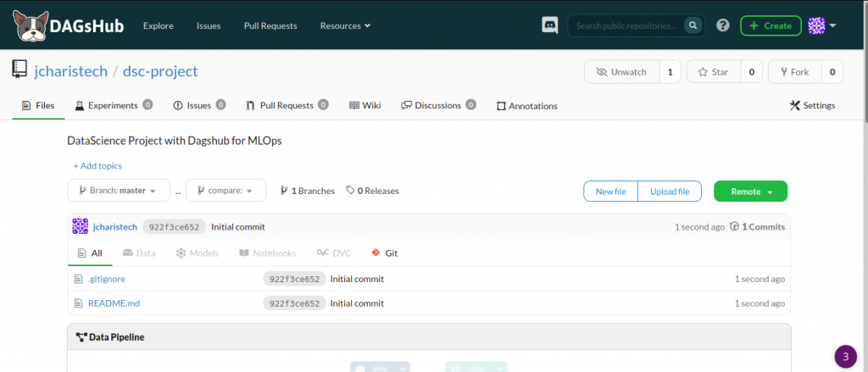
Task: Click the stars count 0
Action: coord(751,72)
